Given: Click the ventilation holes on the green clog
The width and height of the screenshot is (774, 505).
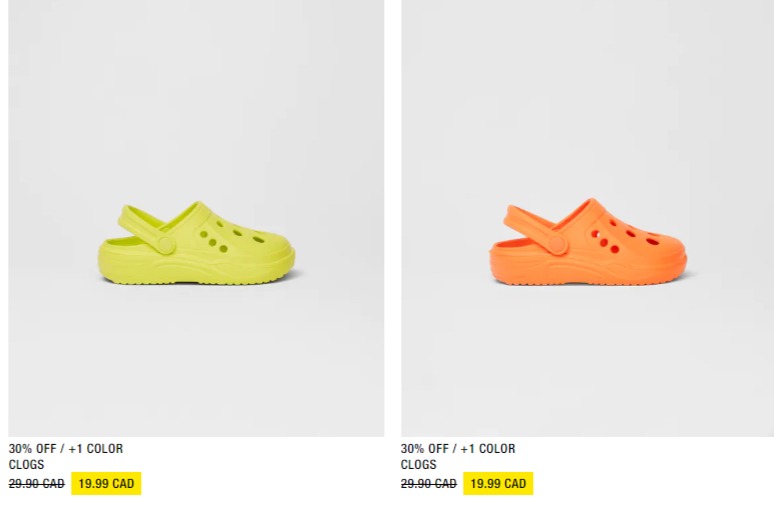Looking at the screenshot, I should coord(230,236).
